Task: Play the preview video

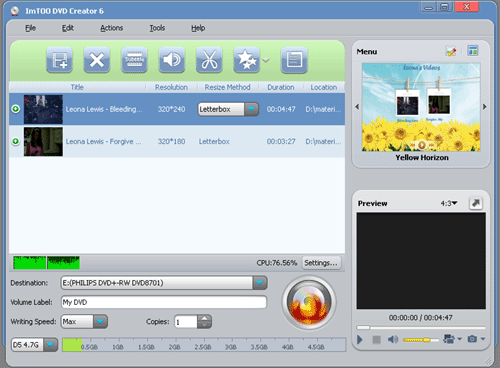Action: coord(359,340)
